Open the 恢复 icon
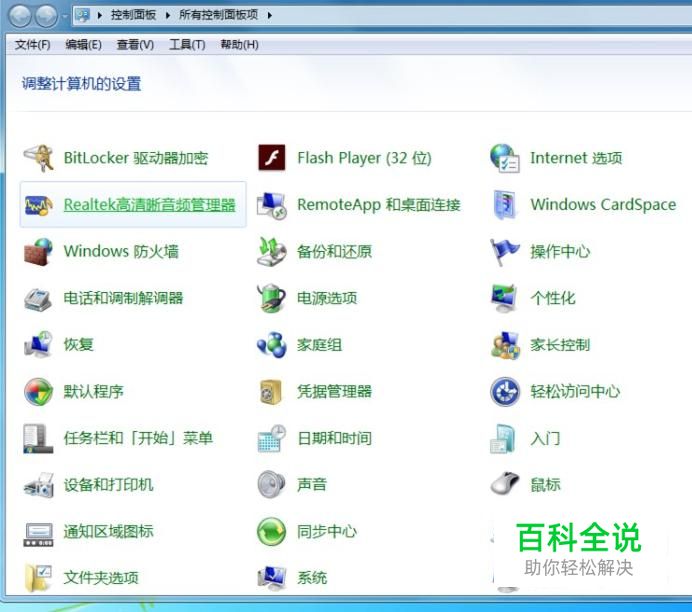The height and width of the screenshot is (612, 692). pos(38,345)
